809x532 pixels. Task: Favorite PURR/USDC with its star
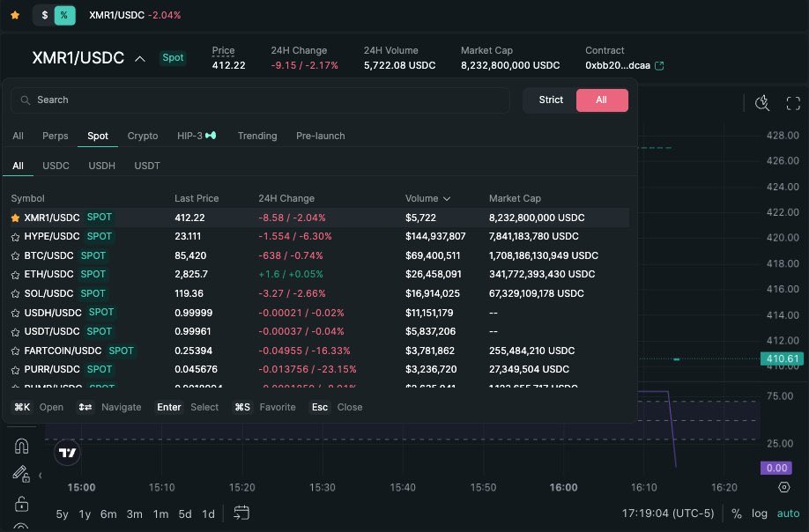[16, 370]
